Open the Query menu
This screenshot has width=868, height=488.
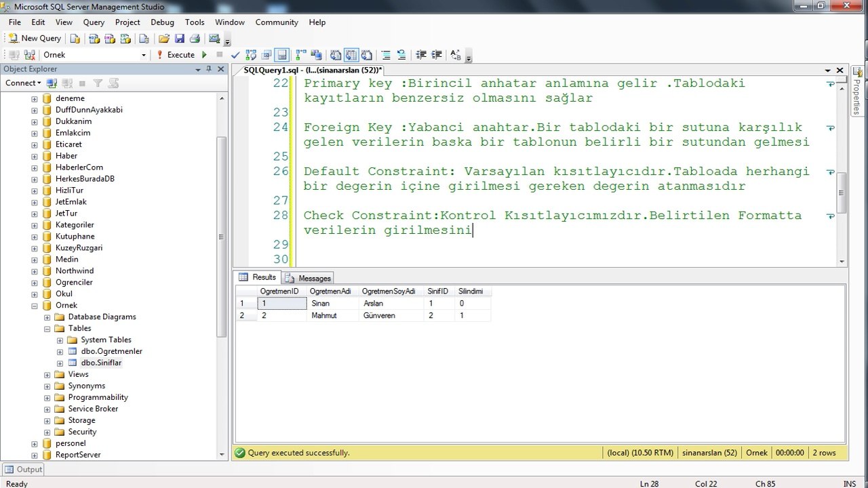point(94,22)
